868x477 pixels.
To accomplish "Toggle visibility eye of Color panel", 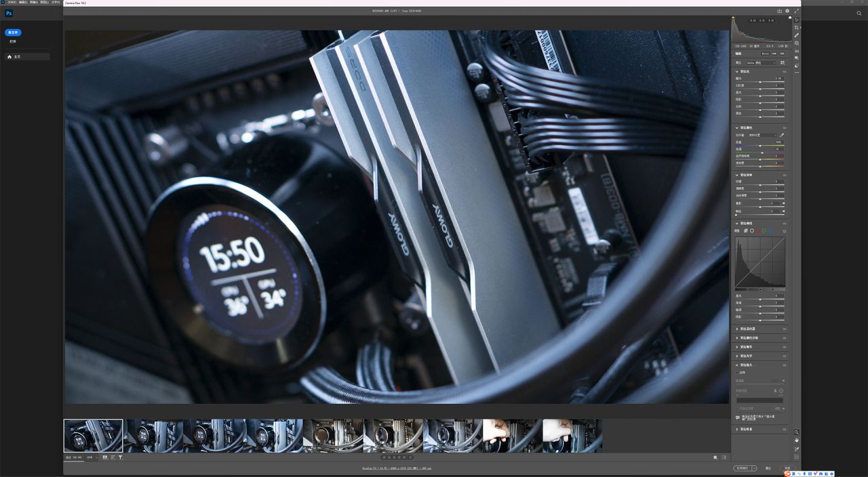I will click(x=785, y=127).
